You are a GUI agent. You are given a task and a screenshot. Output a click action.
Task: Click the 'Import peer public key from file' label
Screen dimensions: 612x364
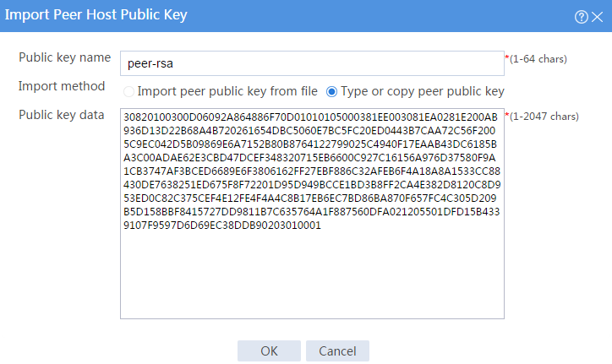click(x=227, y=91)
